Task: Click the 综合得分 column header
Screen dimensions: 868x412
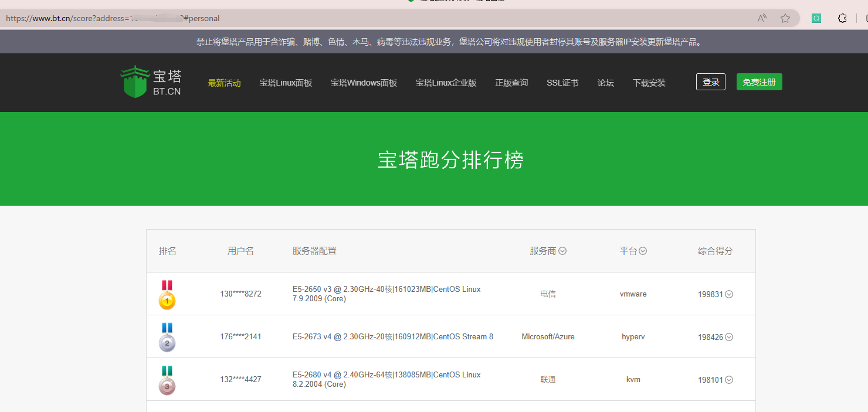Action: coord(716,251)
